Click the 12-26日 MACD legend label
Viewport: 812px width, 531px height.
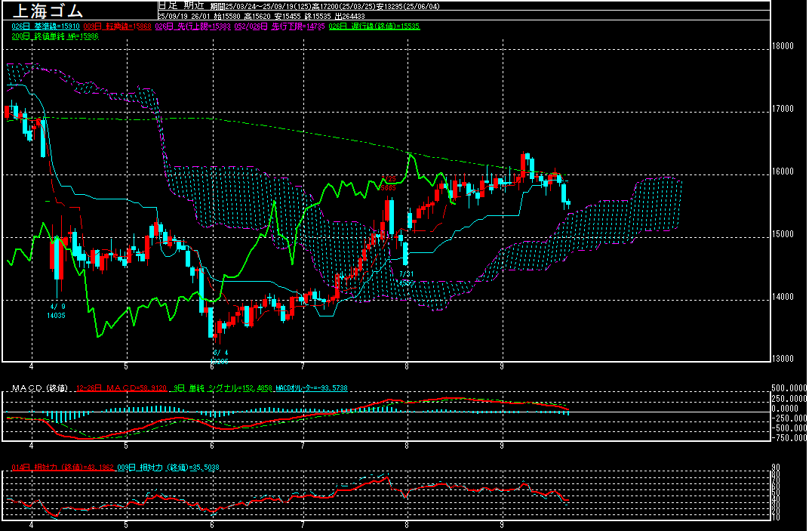point(111,388)
